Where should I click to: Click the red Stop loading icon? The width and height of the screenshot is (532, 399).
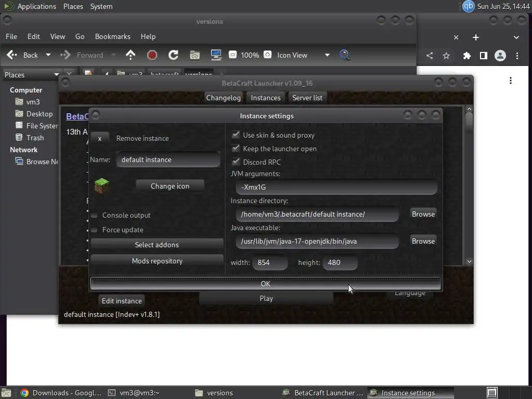tap(152, 55)
